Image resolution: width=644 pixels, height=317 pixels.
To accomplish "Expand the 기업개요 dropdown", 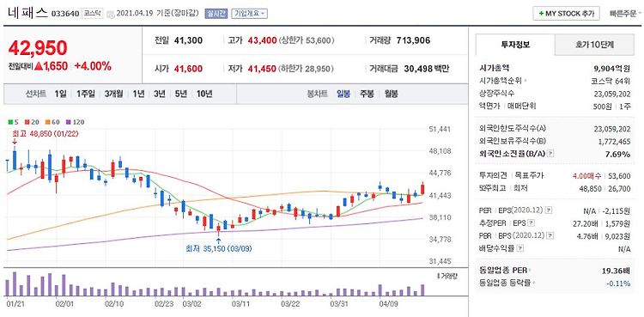I will tap(249, 13).
